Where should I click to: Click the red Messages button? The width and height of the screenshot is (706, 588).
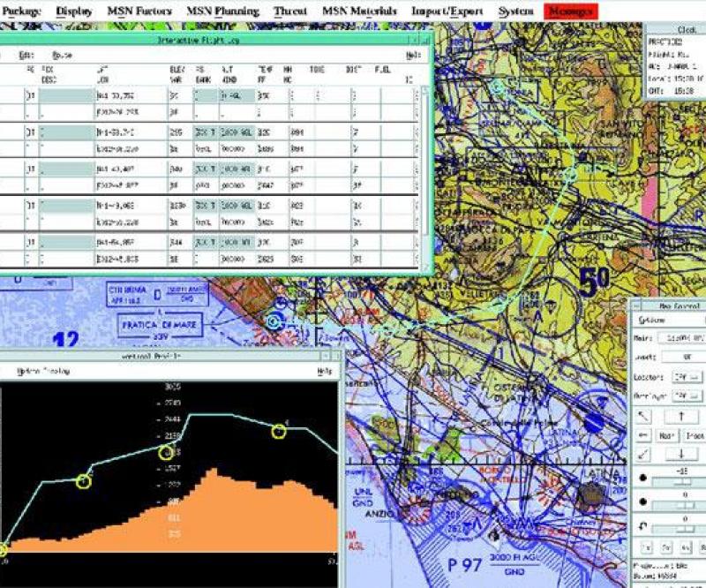572,11
